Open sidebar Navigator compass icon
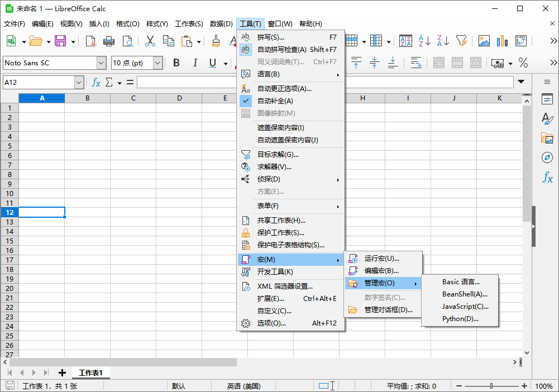559x392 pixels. click(547, 157)
